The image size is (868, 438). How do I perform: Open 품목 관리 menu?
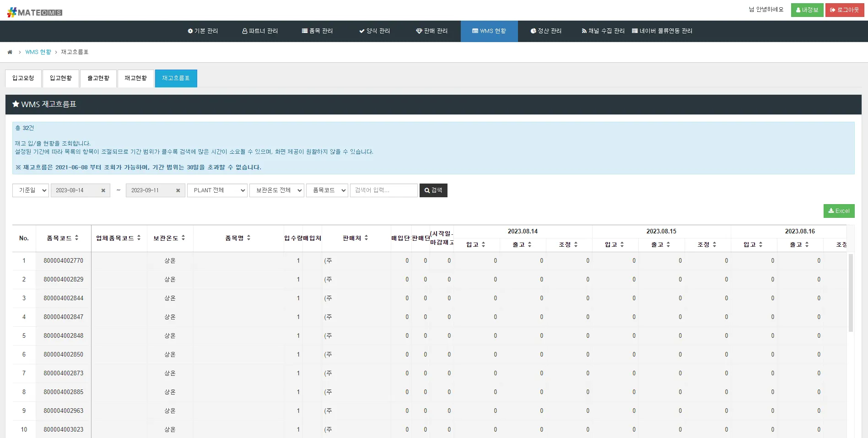pos(317,31)
